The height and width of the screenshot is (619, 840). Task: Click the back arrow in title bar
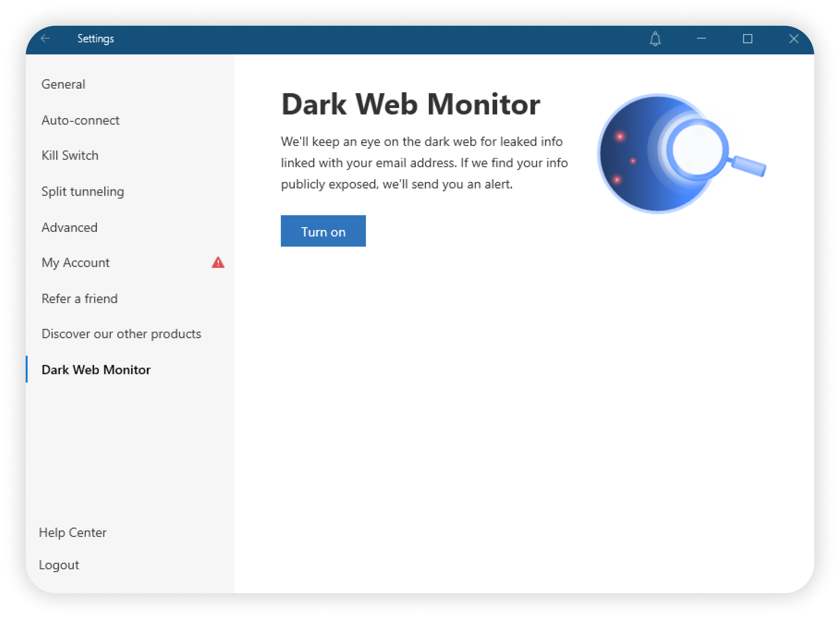tap(45, 39)
